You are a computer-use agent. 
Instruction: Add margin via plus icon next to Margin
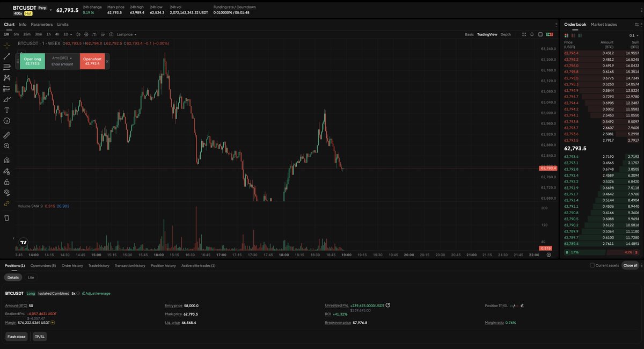click(x=53, y=323)
